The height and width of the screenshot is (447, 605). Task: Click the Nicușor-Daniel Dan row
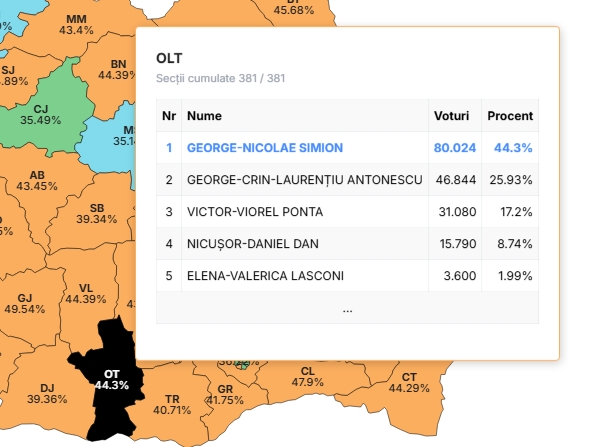(x=346, y=244)
